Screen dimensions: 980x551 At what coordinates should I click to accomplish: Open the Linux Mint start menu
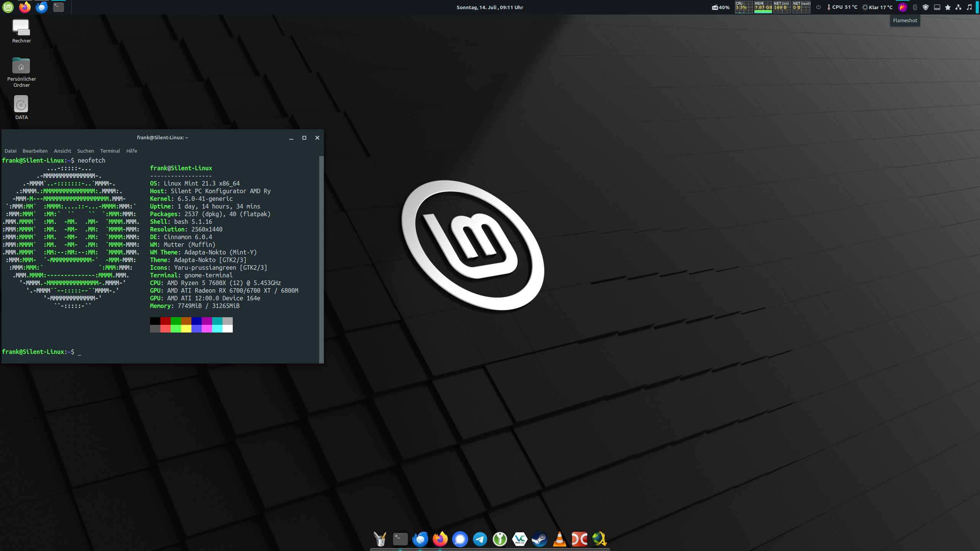click(8, 7)
